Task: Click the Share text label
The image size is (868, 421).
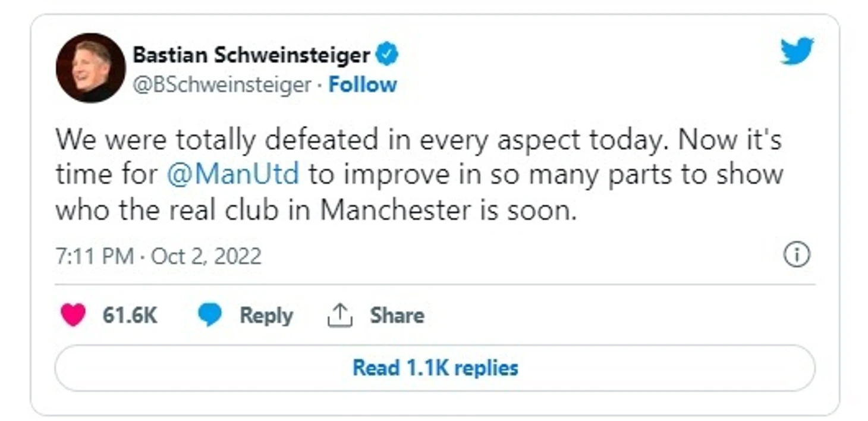Action: click(397, 315)
